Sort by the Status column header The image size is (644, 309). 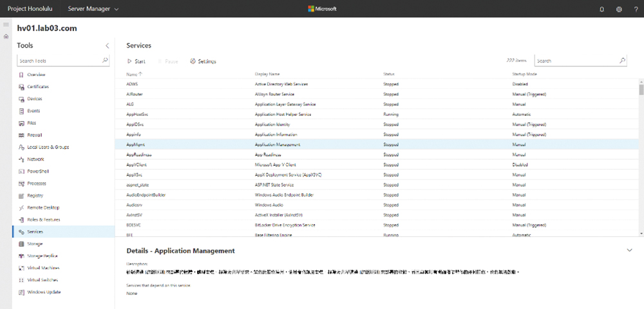pyautogui.click(x=388, y=74)
